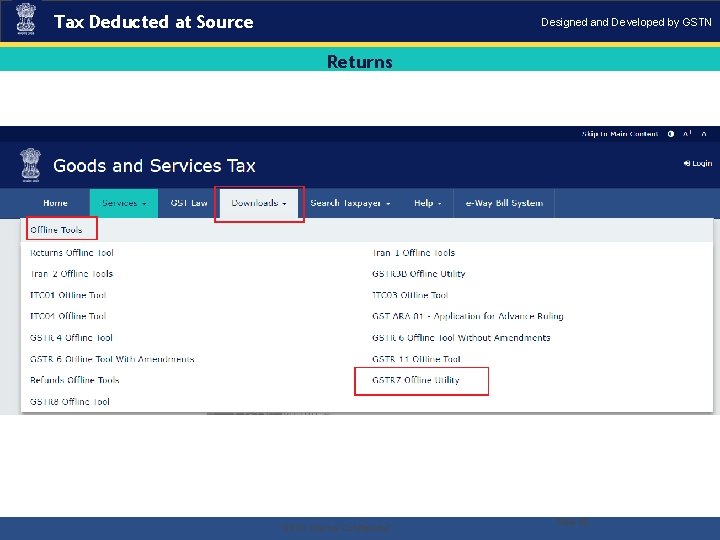This screenshot has width=720, height=540.
Task: Open GSTR 6 Offline Tool With Amendments
Action: point(112,359)
